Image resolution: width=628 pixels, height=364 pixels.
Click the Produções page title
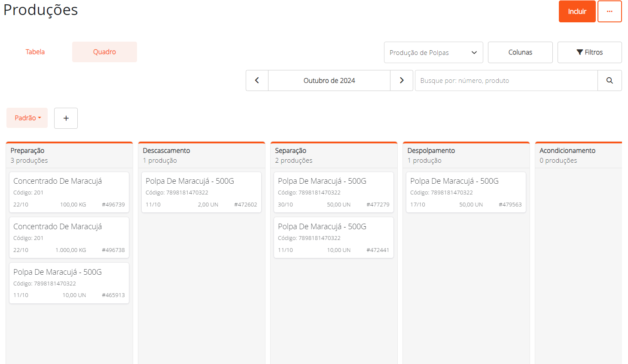(x=41, y=10)
